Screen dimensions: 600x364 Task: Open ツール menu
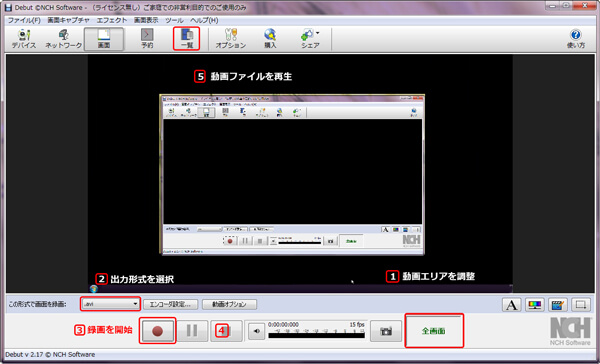pos(174,20)
